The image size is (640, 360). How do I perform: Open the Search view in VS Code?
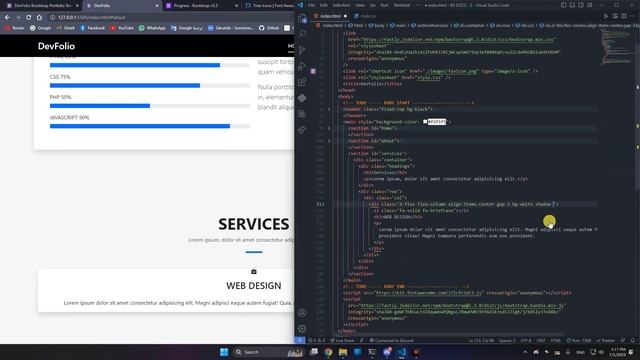[x=302, y=34]
